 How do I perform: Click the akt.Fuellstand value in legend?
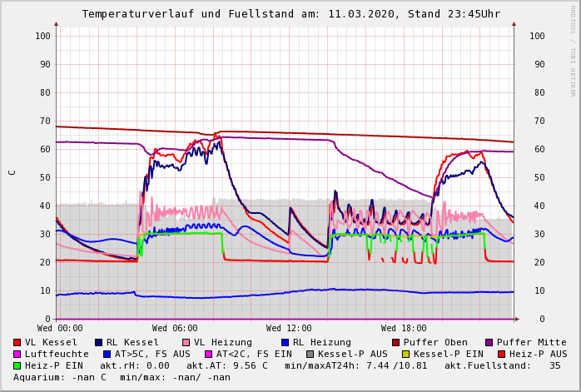[554, 365]
